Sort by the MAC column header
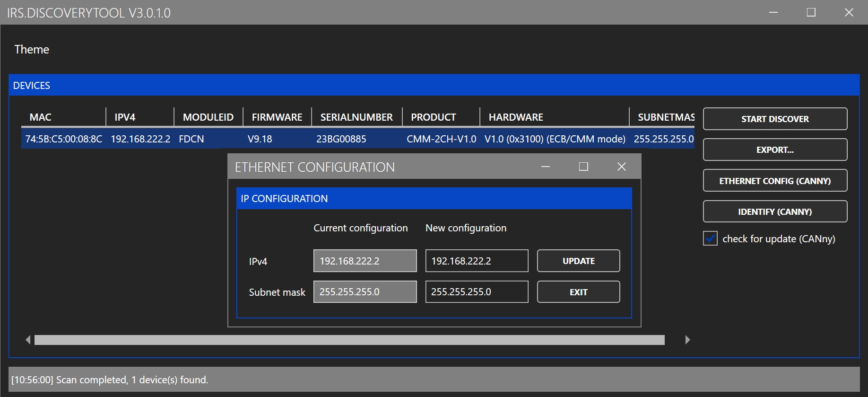The image size is (868, 397). coord(41,117)
